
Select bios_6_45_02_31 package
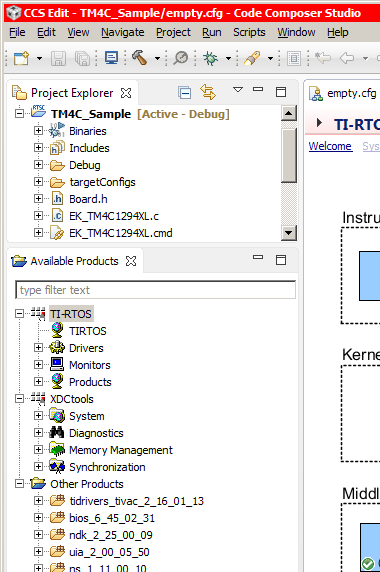click(x=112, y=518)
